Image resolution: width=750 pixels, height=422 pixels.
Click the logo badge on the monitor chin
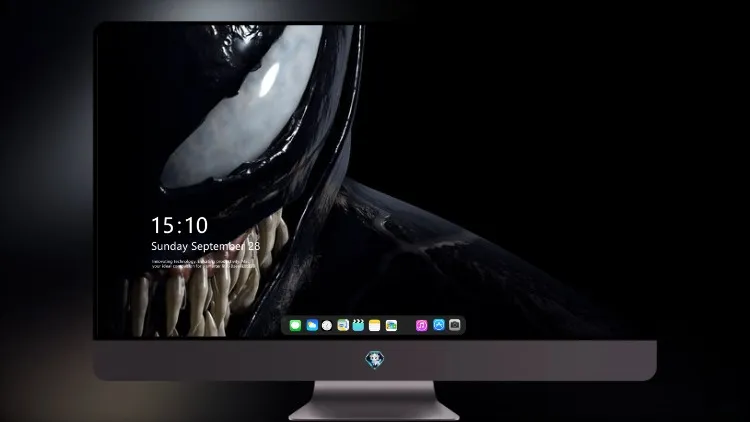coord(375,360)
